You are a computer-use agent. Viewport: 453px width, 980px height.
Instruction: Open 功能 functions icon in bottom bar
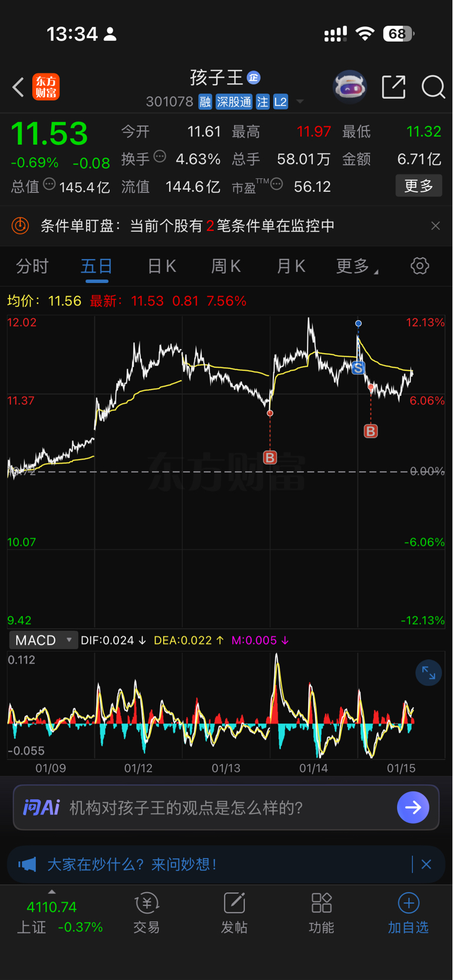(322, 903)
